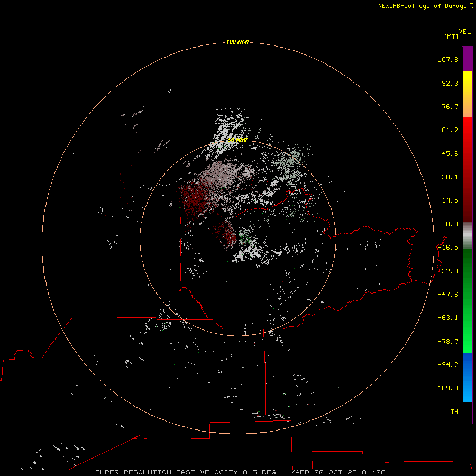The width and height of the screenshot is (476, 476).
Task: Click the Super-Resolution Base Velocity caption text
Action: [240, 472]
